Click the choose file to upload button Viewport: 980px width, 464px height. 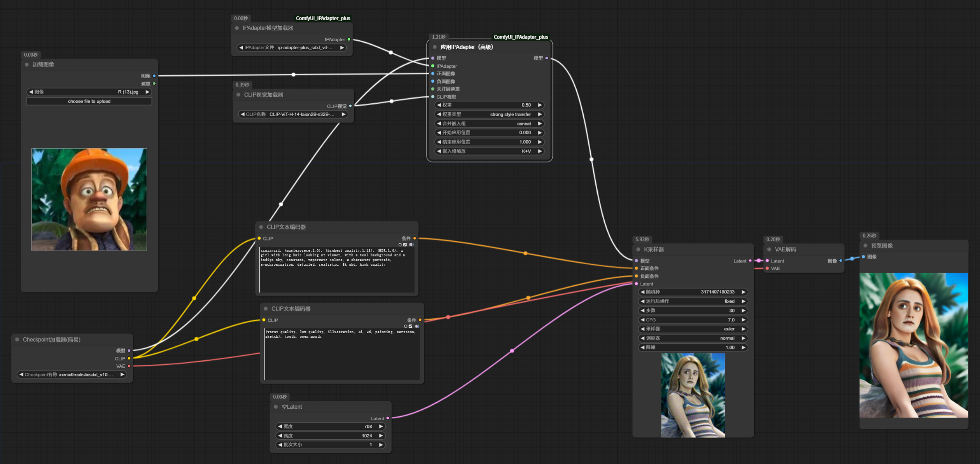[x=89, y=101]
